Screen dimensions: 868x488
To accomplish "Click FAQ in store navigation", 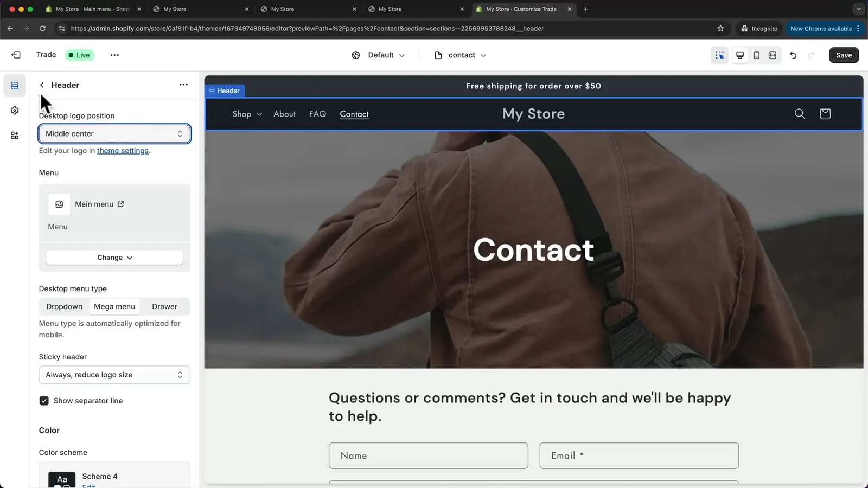I will [x=318, y=114].
